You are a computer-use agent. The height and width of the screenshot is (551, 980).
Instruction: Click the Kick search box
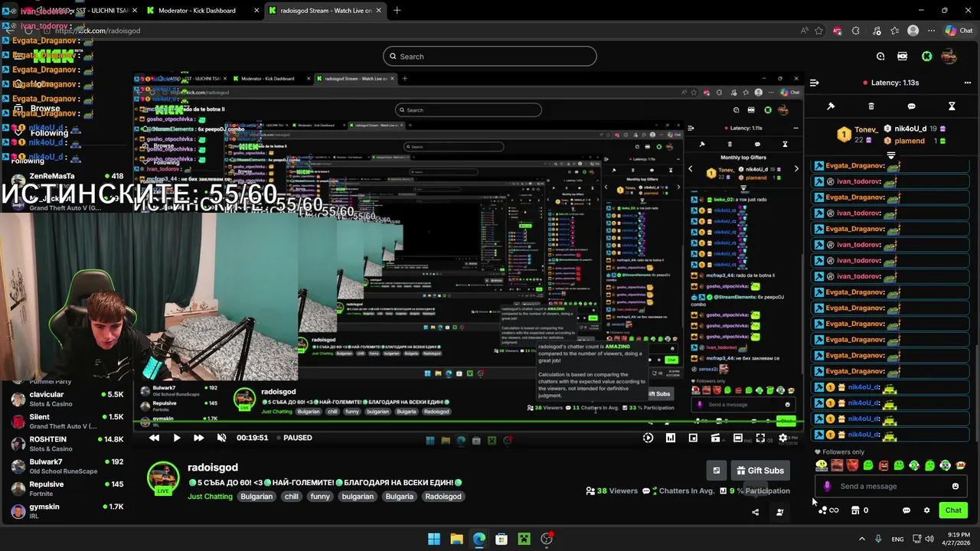tap(490, 56)
